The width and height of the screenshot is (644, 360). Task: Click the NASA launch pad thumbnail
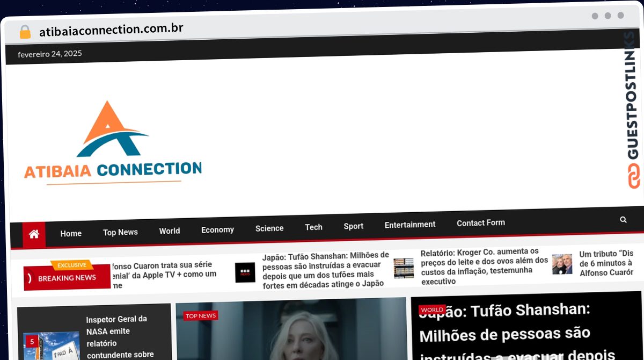point(52,347)
